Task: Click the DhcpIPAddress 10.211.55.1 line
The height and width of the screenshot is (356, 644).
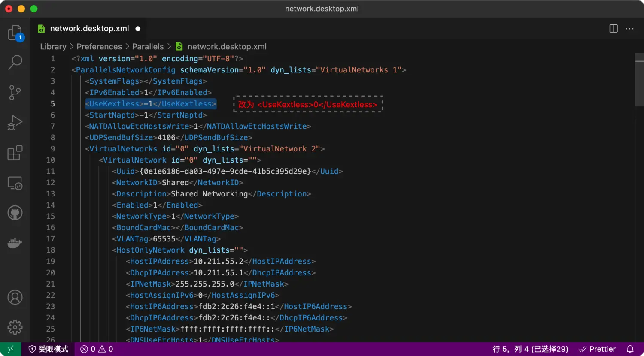Action: (221, 272)
